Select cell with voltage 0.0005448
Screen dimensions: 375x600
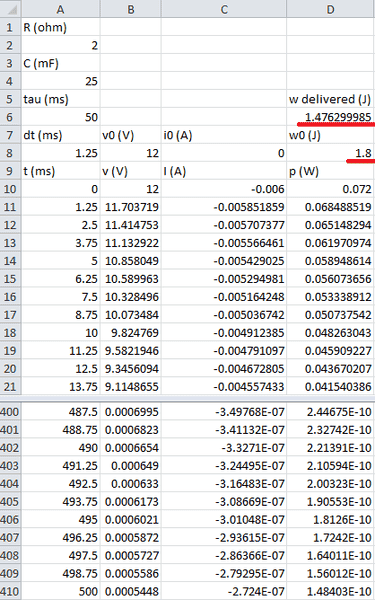pos(130,592)
